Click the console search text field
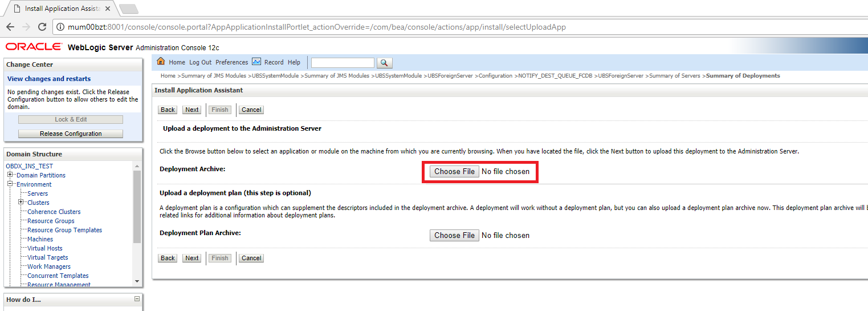Image resolution: width=868 pixels, height=311 pixels. [343, 63]
